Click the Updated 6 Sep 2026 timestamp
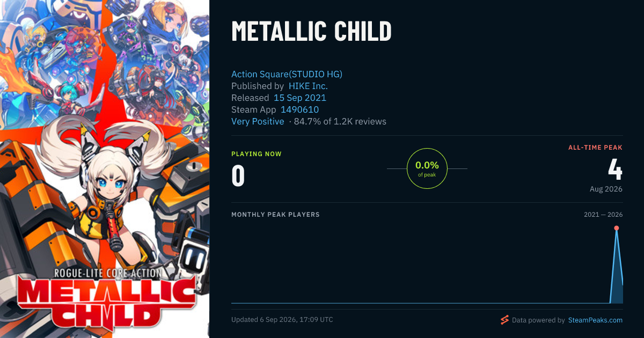644x338 pixels. 282,320
